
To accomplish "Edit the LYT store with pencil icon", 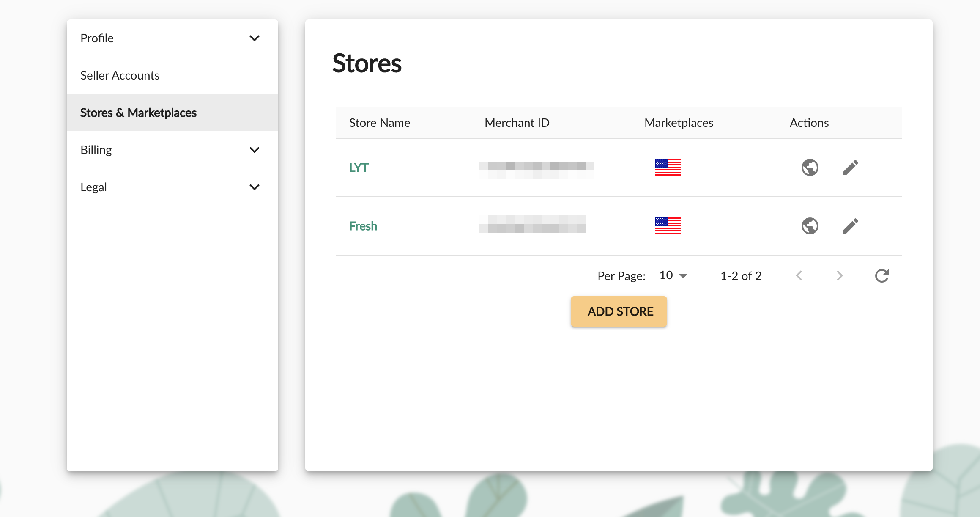I will point(850,168).
